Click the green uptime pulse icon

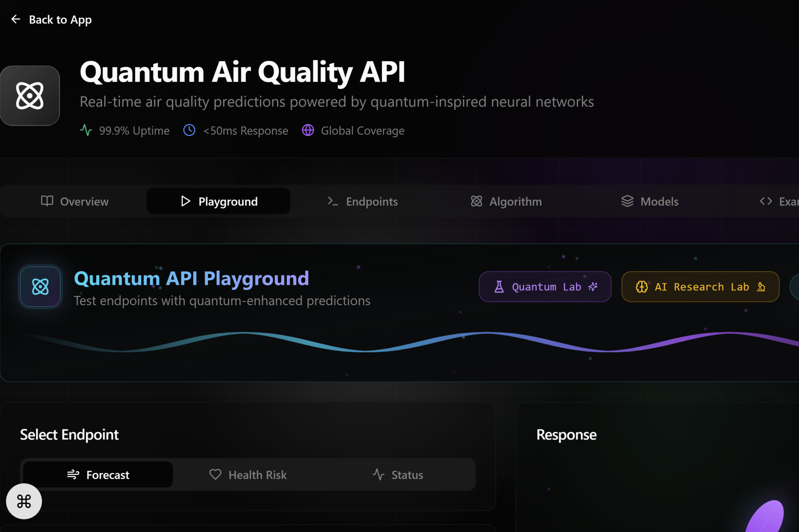[86, 130]
